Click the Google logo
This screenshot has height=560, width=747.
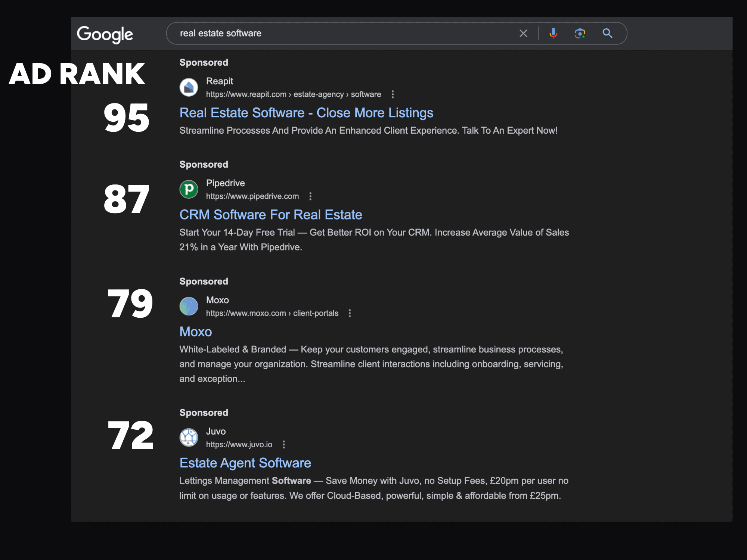pyautogui.click(x=105, y=34)
